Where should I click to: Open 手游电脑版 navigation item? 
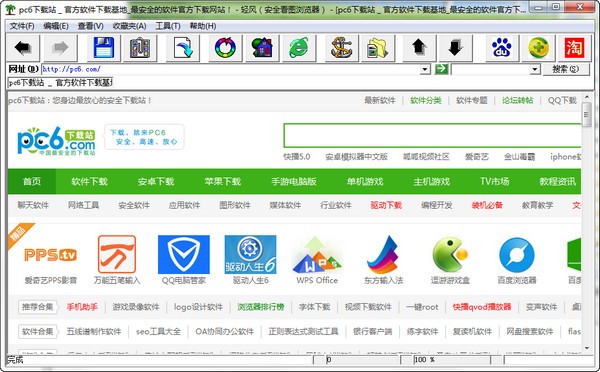tap(294, 181)
